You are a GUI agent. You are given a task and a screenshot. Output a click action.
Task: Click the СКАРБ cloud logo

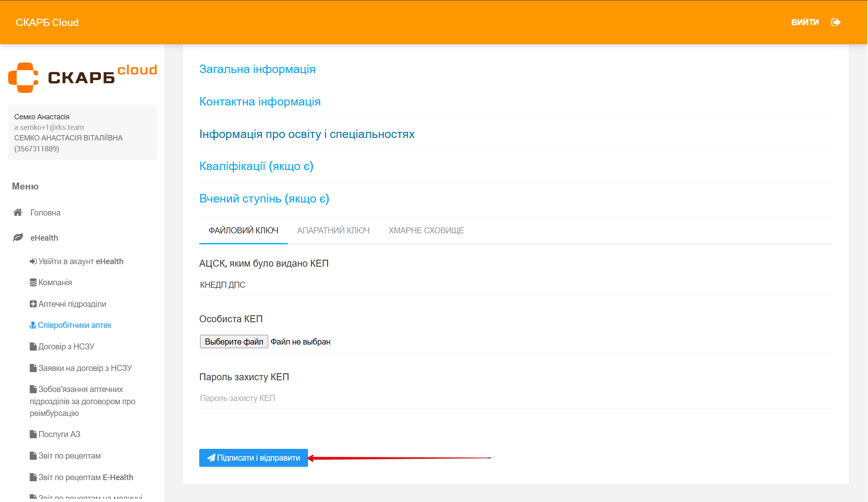(x=82, y=77)
